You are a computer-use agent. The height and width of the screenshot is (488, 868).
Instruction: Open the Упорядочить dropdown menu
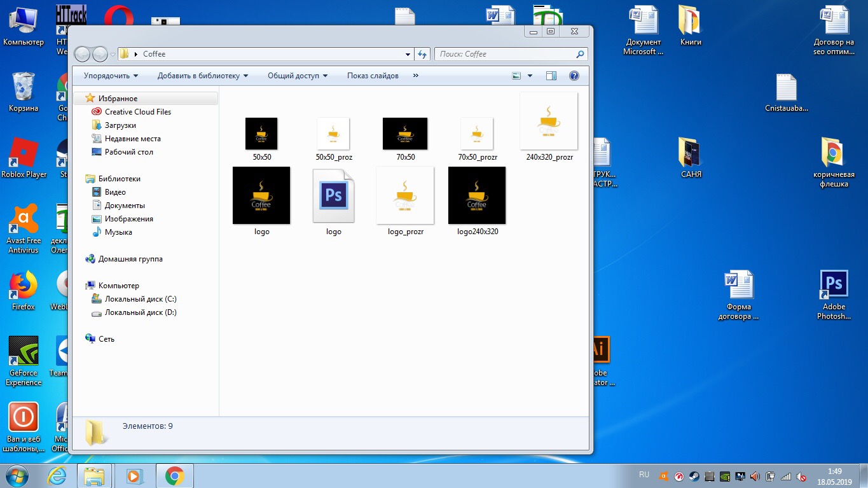coord(111,76)
